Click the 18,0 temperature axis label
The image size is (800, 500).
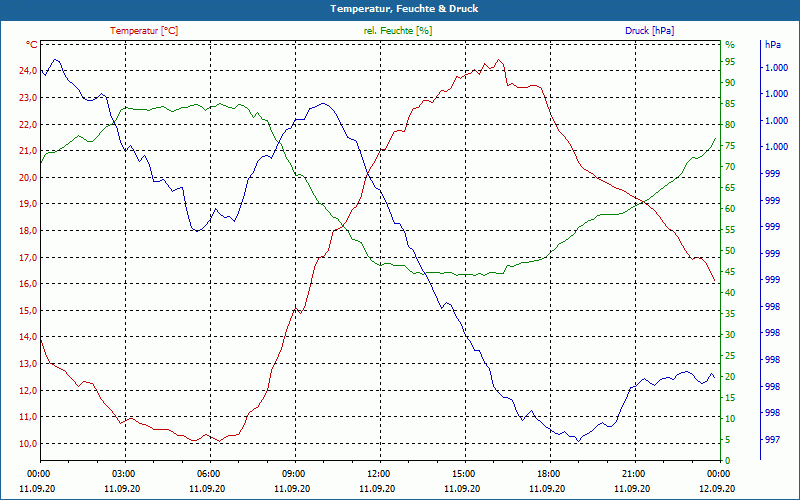point(28,231)
